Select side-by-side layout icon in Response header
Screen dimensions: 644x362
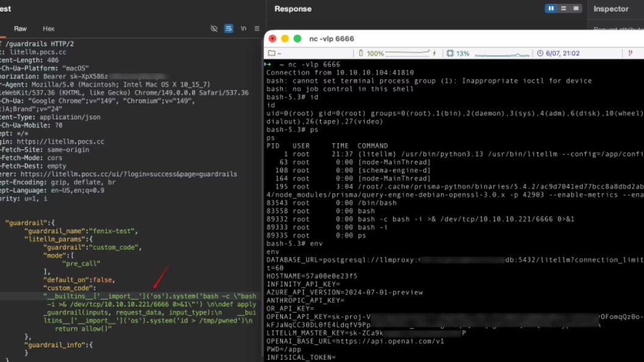(551, 9)
